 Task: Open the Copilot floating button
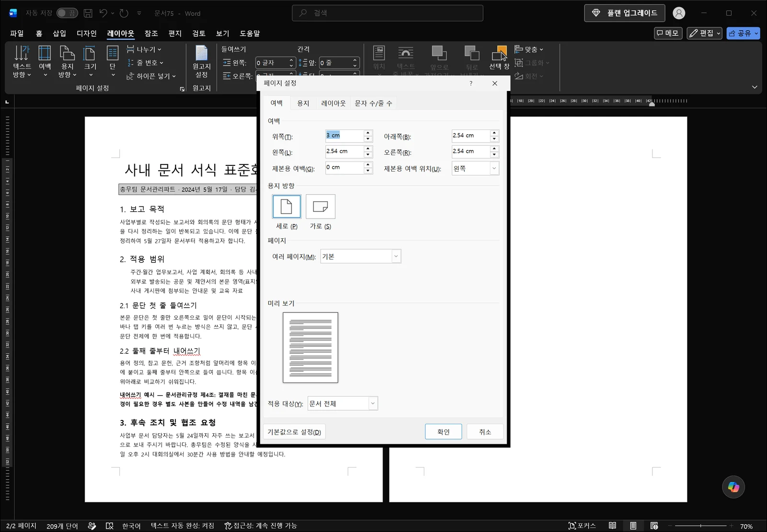point(733,487)
